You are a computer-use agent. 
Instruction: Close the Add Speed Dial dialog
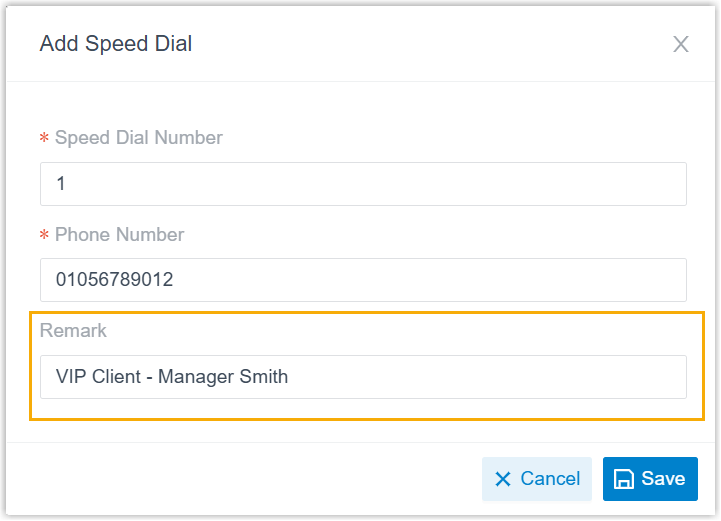tap(681, 44)
